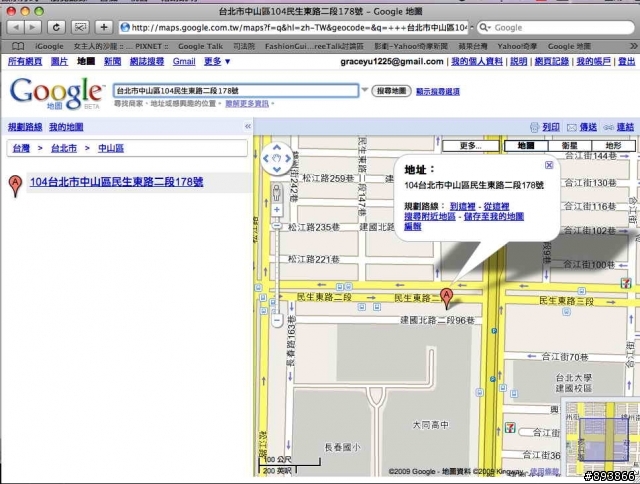
Task: Open the 瞭解更多資訊 link
Action: tap(247, 104)
